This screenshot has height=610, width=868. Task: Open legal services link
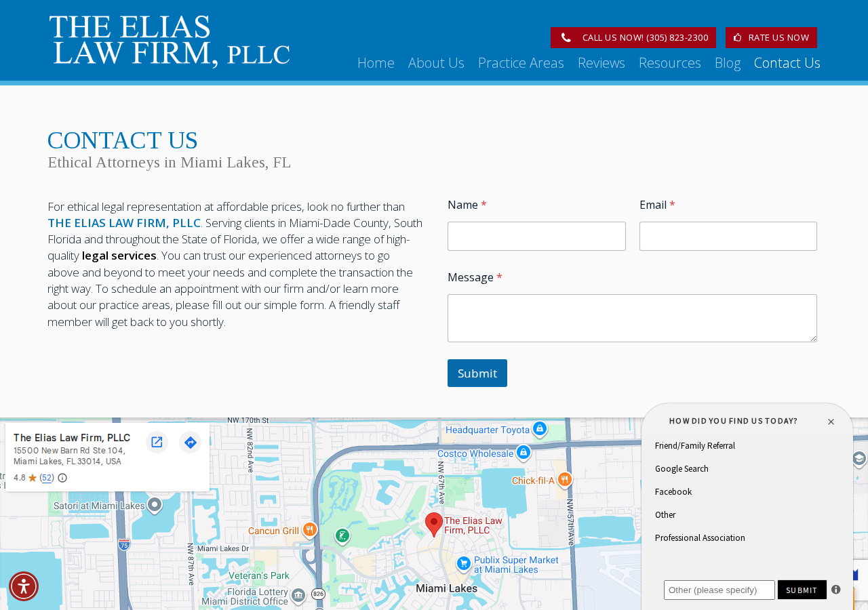click(119, 256)
